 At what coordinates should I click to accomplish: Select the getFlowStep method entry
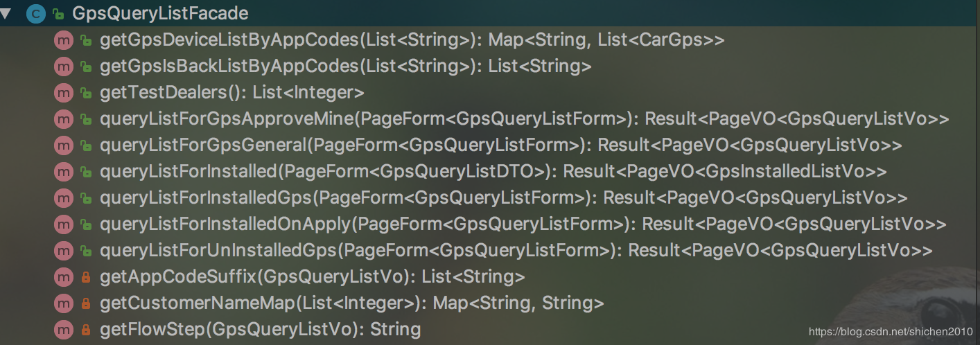[261, 330]
